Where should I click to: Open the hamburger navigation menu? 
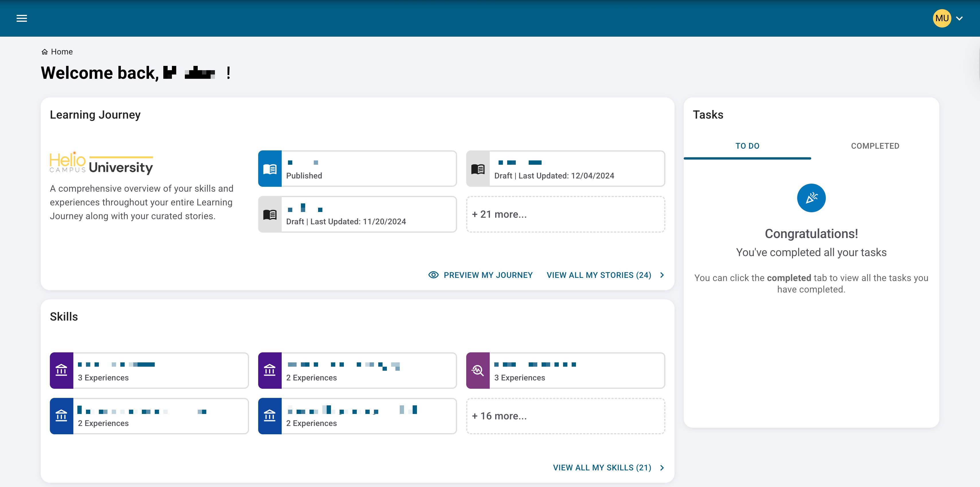click(x=22, y=18)
